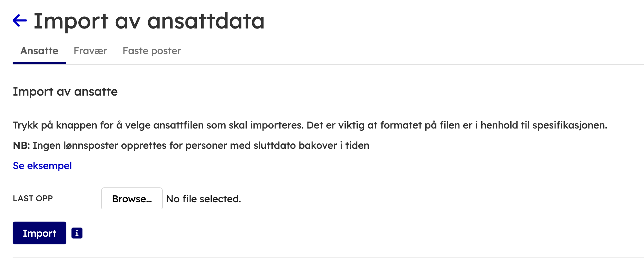Click the 'Import av ansatte' section heading
This screenshot has width=644, height=264.
pyautogui.click(x=65, y=91)
